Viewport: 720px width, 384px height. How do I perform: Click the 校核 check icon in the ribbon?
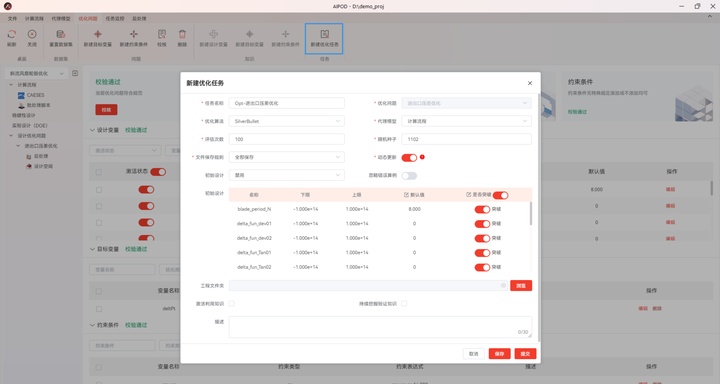pyautogui.click(x=162, y=34)
